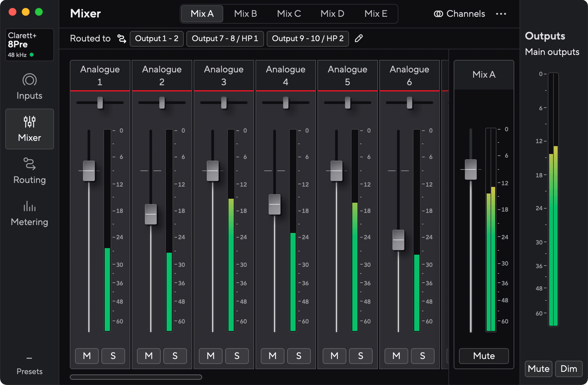Mute Analogue 5 channel
The width and height of the screenshot is (588, 385).
tap(334, 356)
